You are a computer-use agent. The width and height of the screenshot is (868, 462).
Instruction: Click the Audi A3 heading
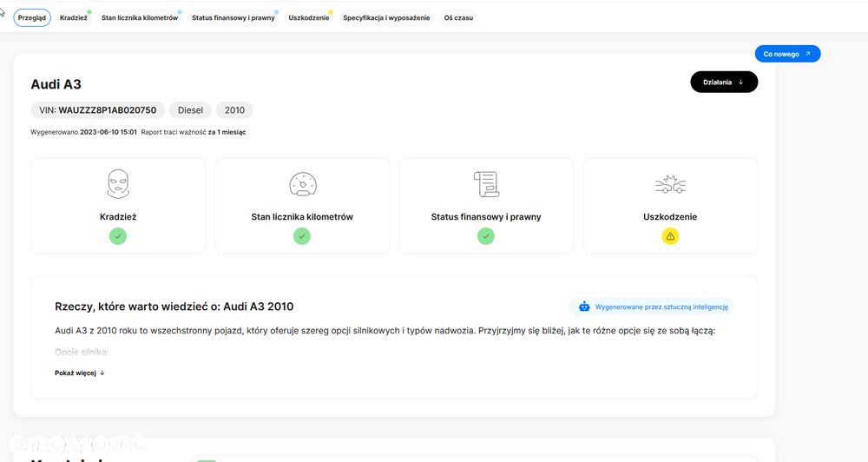point(56,84)
